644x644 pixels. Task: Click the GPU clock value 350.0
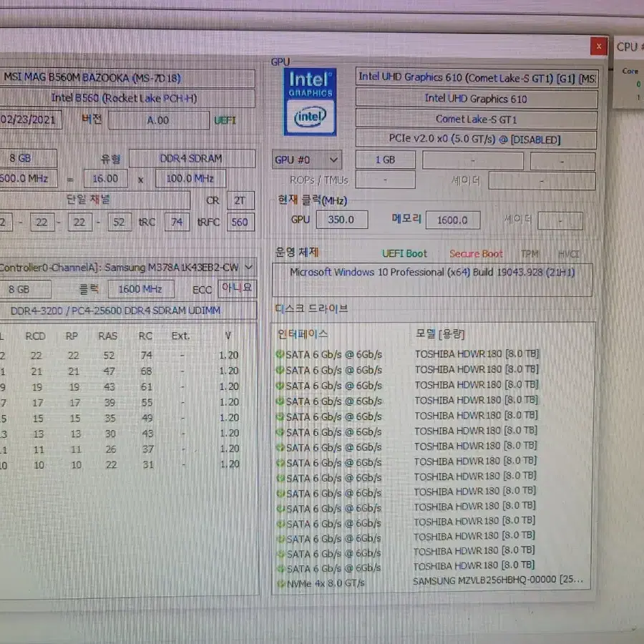342,220
